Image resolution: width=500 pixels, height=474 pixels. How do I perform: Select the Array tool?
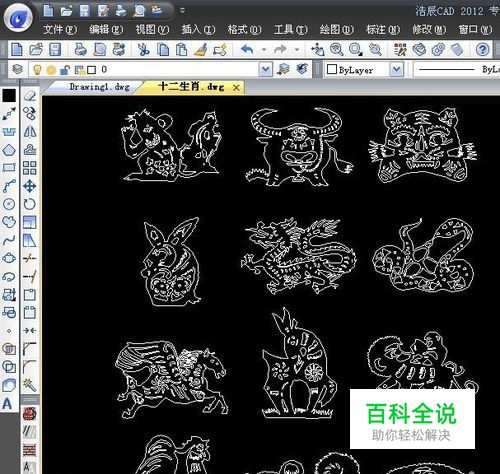pos(30,168)
